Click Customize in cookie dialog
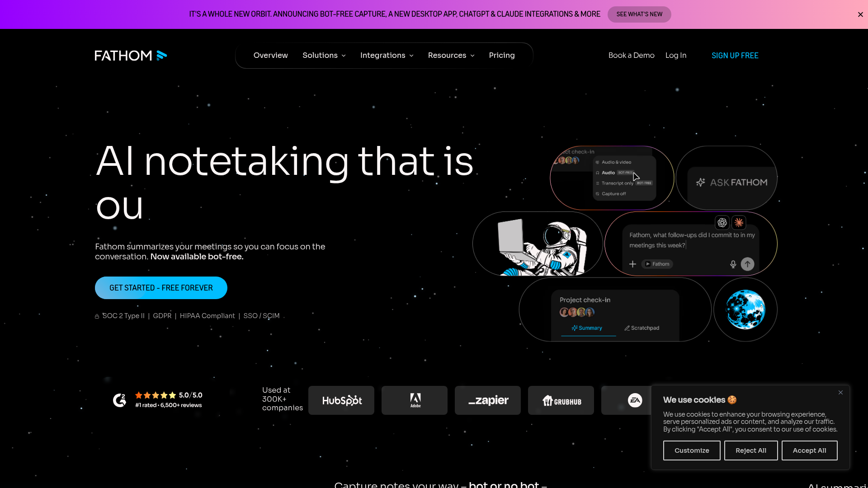Image resolution: width=868 pixels, height=488 pixels. [692, 450]
